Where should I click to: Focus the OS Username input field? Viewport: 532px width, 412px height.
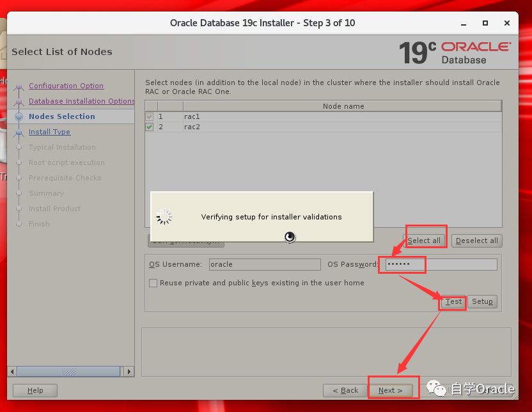pyautogui.click(x=265, y=264)
